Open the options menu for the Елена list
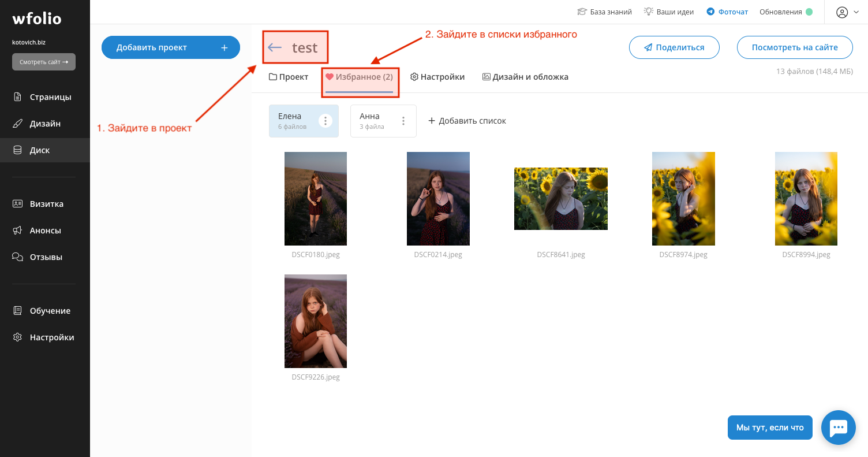868x457 pixels. [325, 121]
